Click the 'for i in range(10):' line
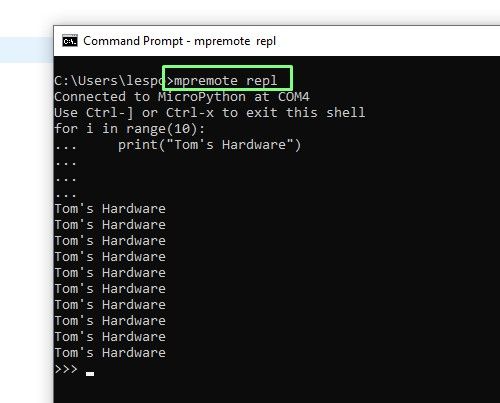500x403 pixels. 130,129
